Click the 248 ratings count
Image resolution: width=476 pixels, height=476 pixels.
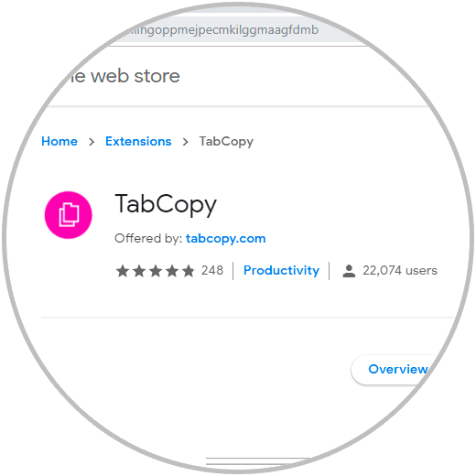click(212, 271)
